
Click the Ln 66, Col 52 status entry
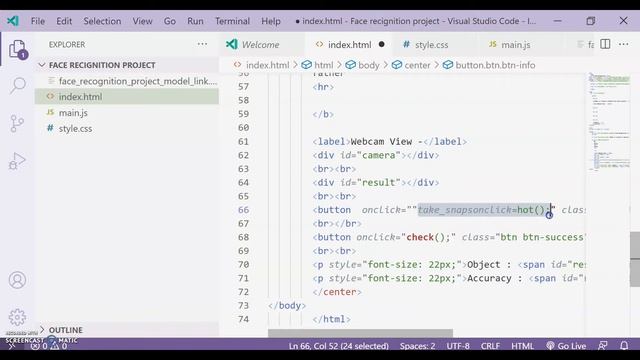click(338, 346)
